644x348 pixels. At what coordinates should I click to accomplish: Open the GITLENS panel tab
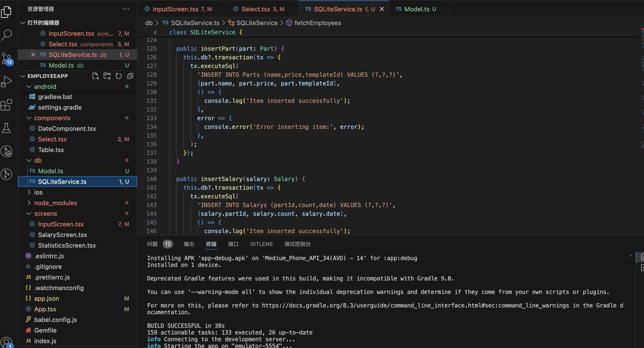[261, 244]
